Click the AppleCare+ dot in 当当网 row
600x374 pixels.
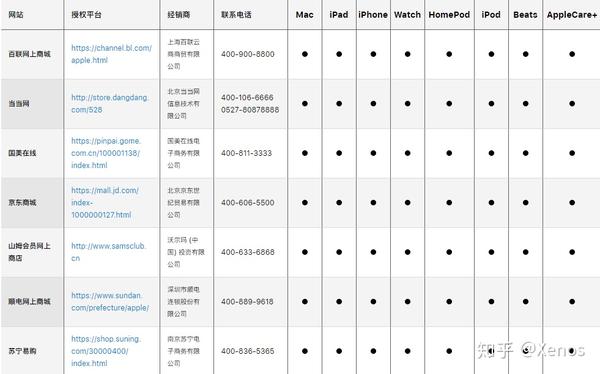point(572,103)
